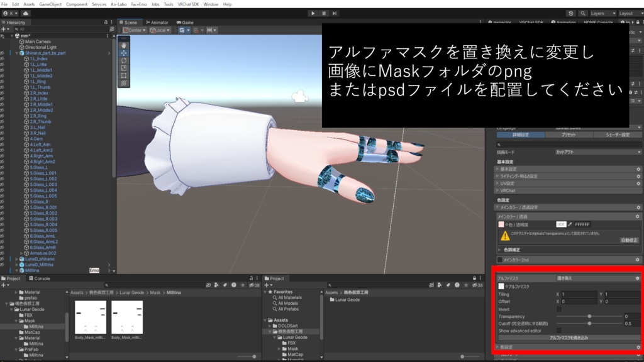Expand the ライティング・明るさ設定 section
The width and height of the screenshot is (644, 362).
click(x=497, y=176)
